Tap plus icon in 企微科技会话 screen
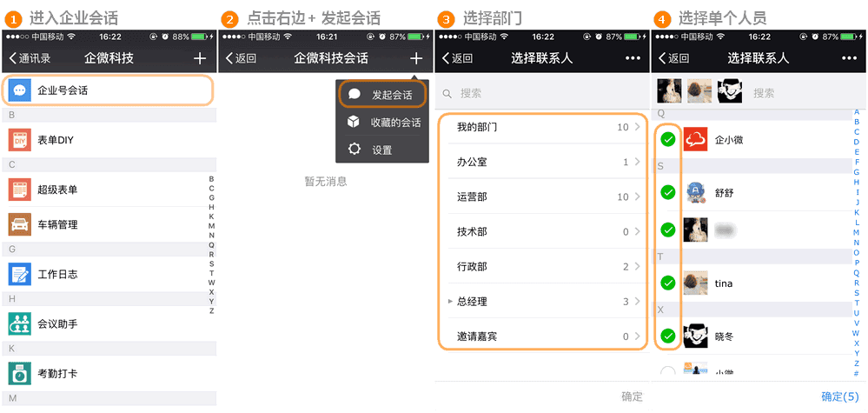 pos(416,58)
